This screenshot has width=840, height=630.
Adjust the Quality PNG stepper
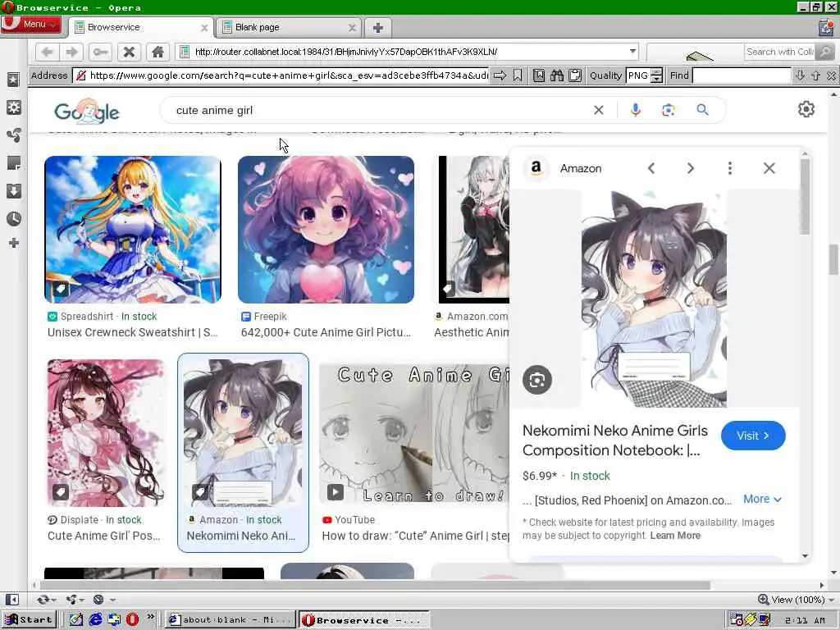(x=657, y=75)
